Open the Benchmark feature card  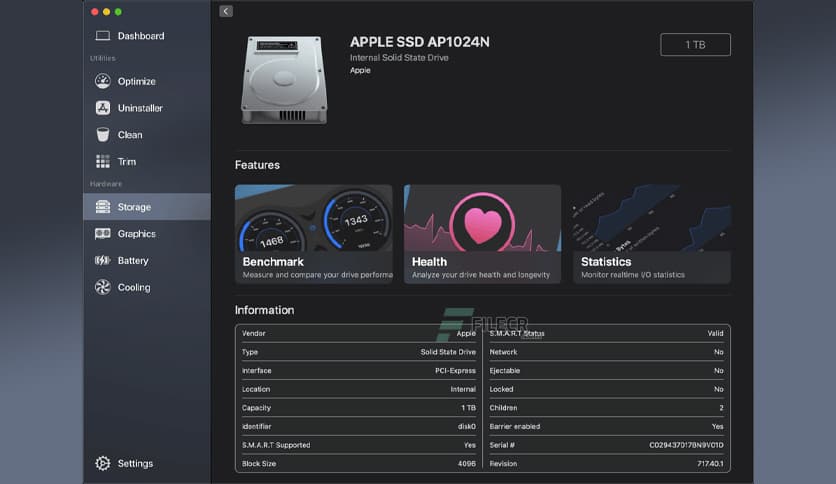tap(314, 234)
